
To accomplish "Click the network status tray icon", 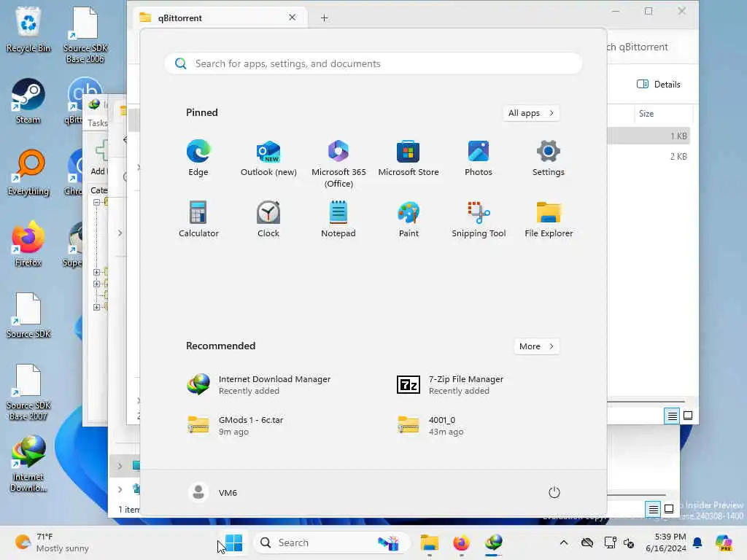I will click(x=610, y=542).
